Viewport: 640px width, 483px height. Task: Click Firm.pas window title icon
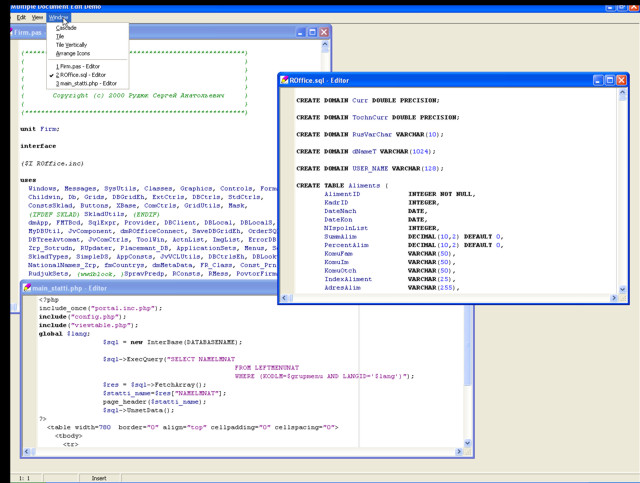pyautogui.click(x=12, y=33)
